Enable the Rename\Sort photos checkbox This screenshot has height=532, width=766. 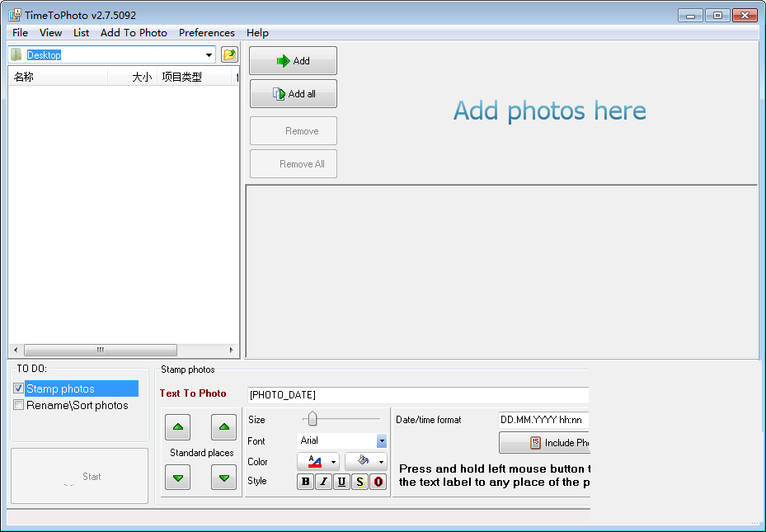[19, 405]
